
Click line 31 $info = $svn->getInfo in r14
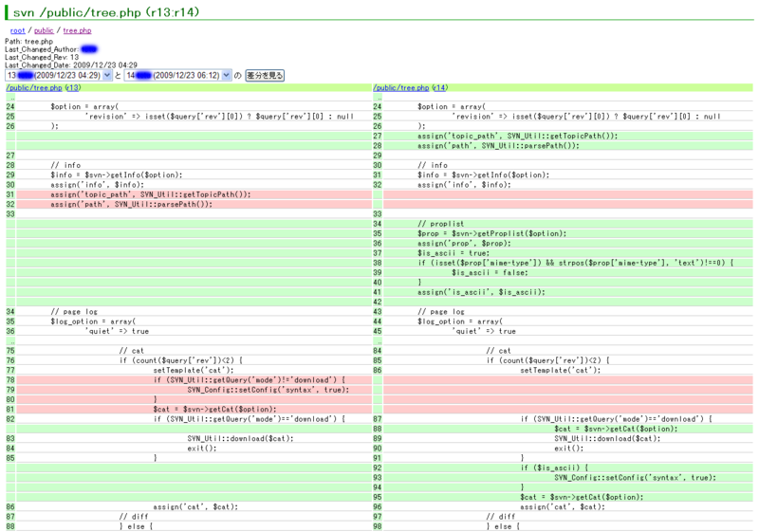[484, 175]
